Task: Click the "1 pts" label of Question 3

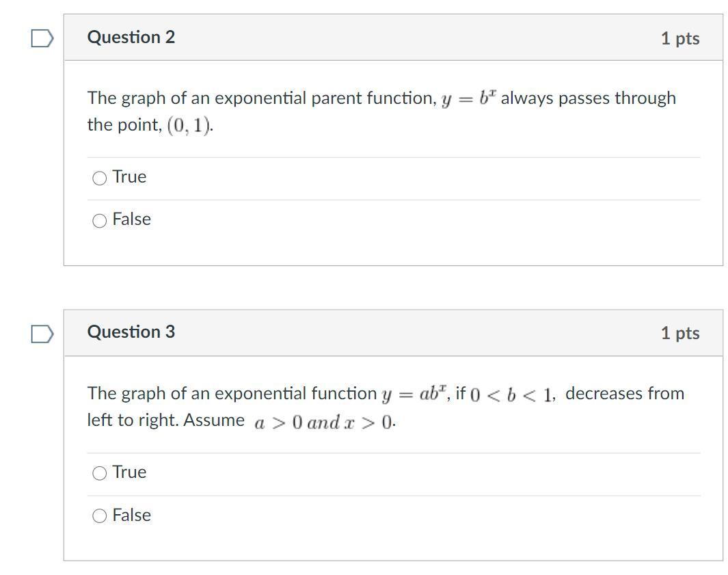Action: point(679,334)
